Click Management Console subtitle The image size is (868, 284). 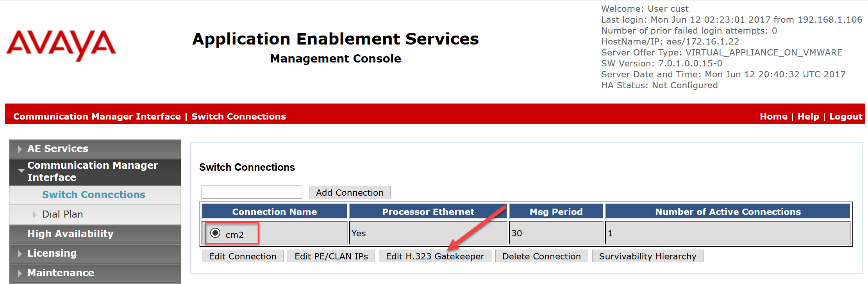336,58
